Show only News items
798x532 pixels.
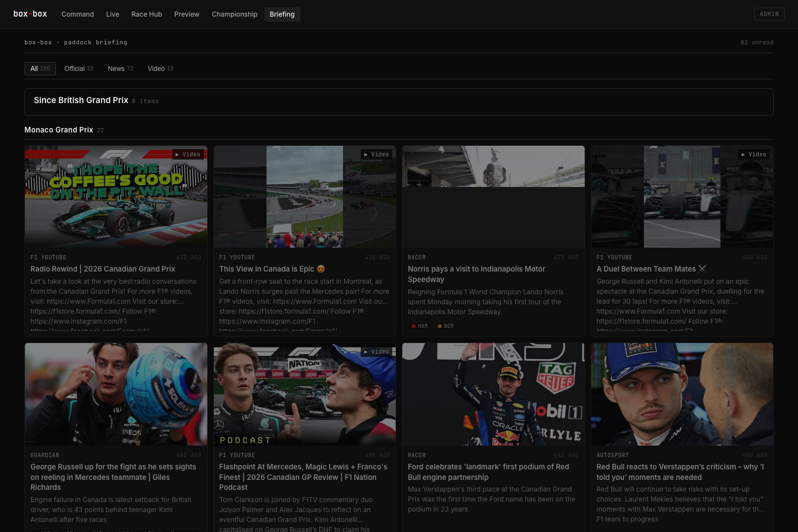(120, 69)
